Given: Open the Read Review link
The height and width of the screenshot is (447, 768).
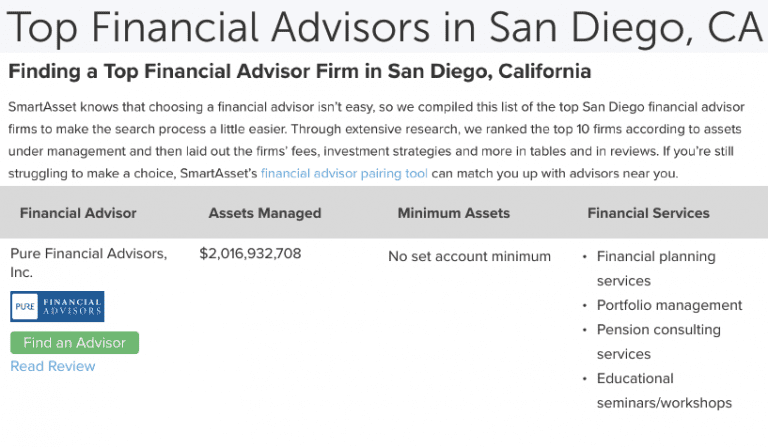Looking at the screenshot, I should [x=53, y=366].
